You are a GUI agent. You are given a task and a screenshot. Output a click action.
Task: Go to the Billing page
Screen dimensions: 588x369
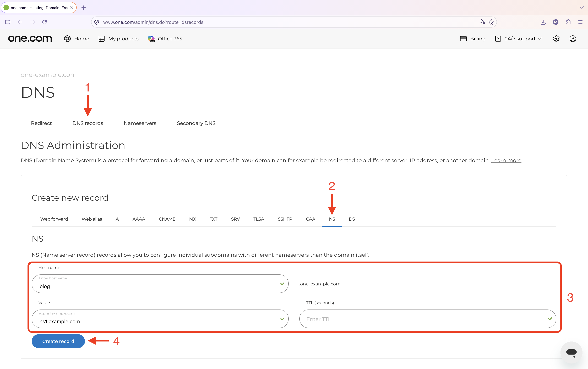coord(473,39)
